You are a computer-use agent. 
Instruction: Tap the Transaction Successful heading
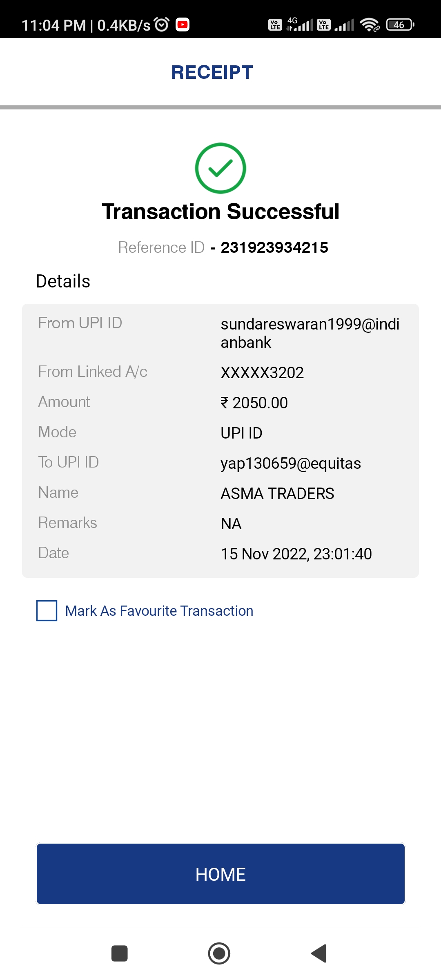pos(220,212)
